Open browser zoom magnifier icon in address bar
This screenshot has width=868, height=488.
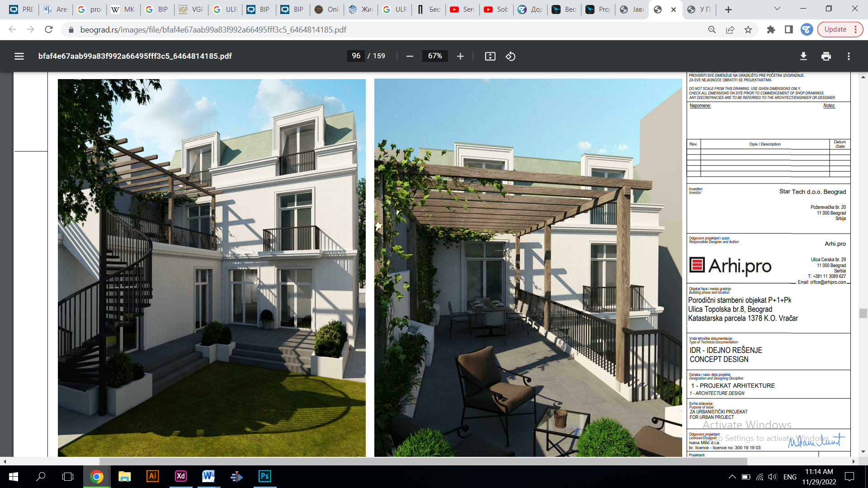tap(712, 29)
